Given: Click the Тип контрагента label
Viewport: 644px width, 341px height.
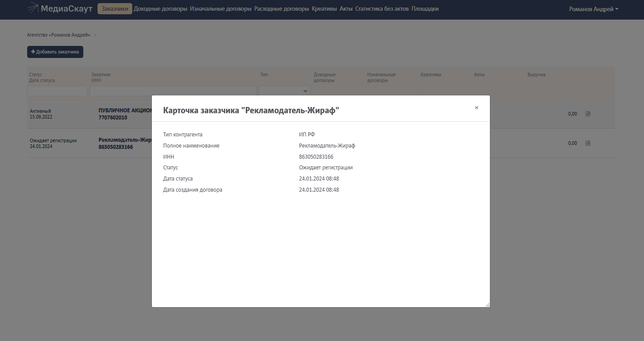Looking at the screenshot, I should pos(183,135).
